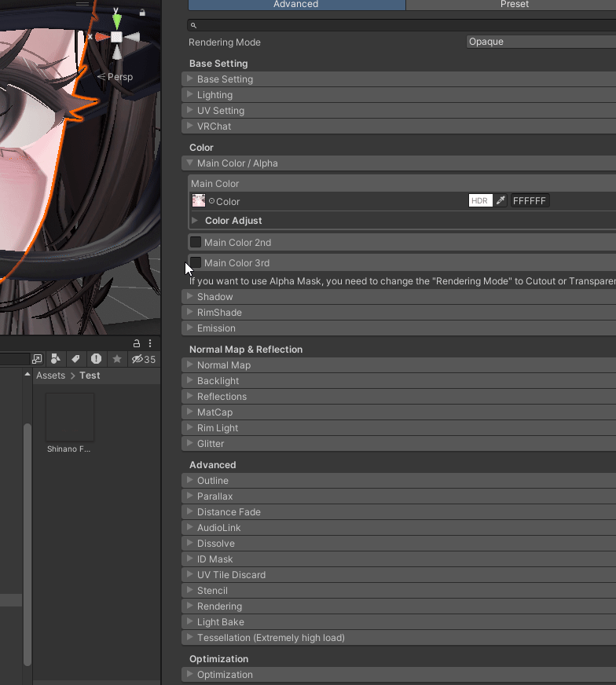Switch to the Preset tab
This screenshot has width=616, height=685.
pos(514,5)
